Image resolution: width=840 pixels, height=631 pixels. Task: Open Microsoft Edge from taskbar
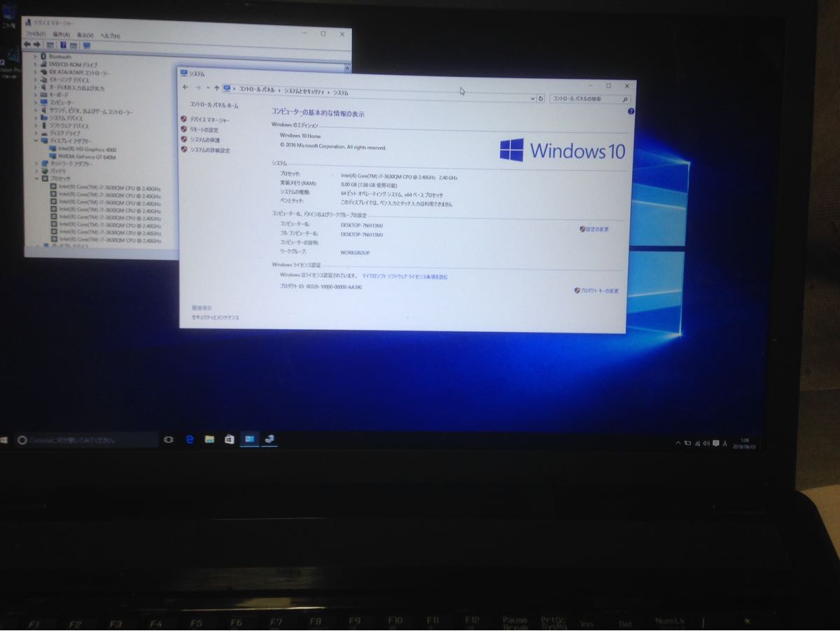tap(190, 439)
